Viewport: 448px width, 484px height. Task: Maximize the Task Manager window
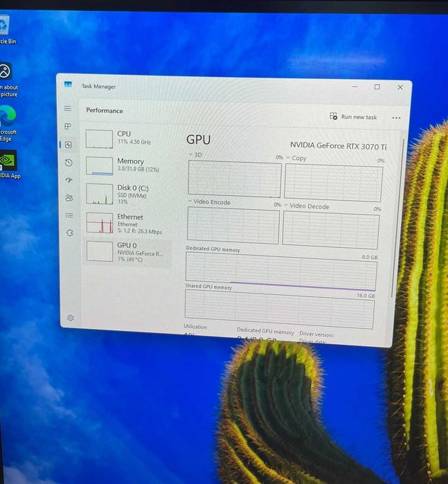(x=377, y=87)
